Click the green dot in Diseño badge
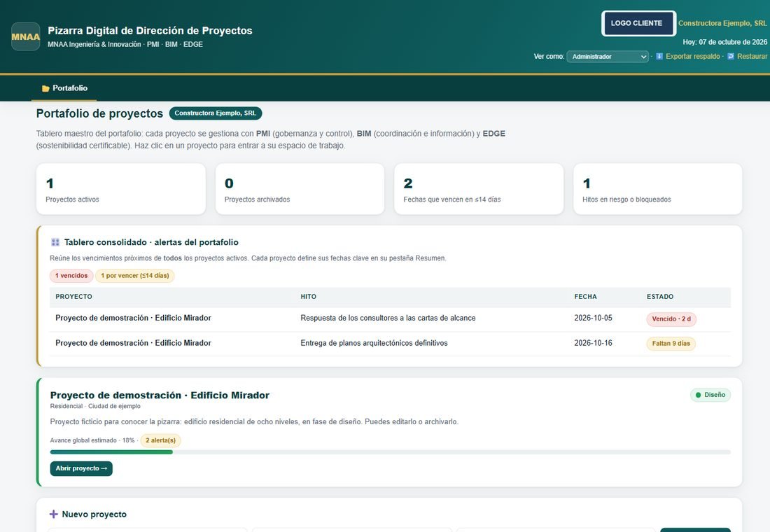Screen dimensions: 770x532 coord(699,395)
